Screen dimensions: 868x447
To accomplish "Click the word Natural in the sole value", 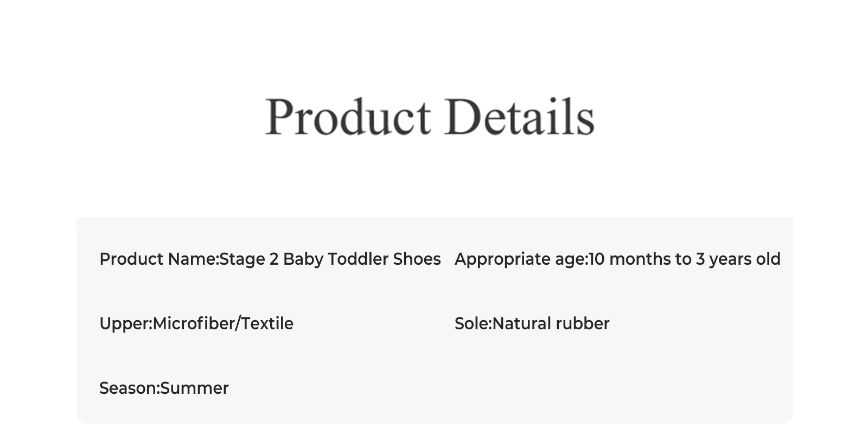I will pyautogui.click(x=521, y=324).
